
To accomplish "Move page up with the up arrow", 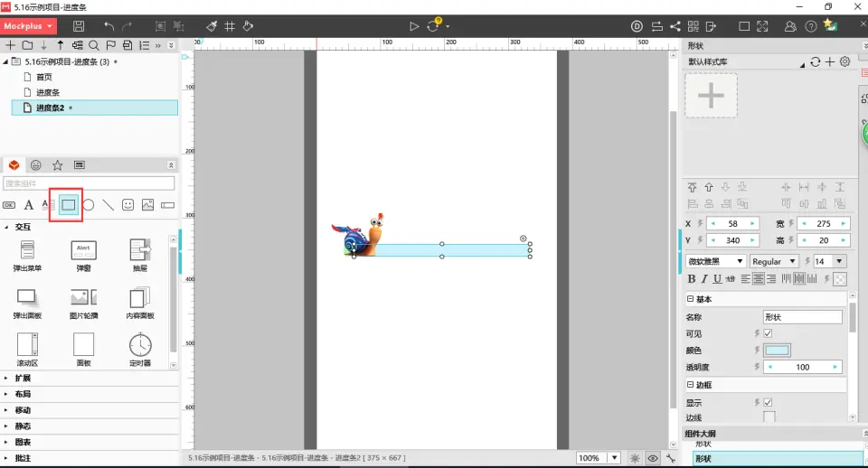I will 61,45.
